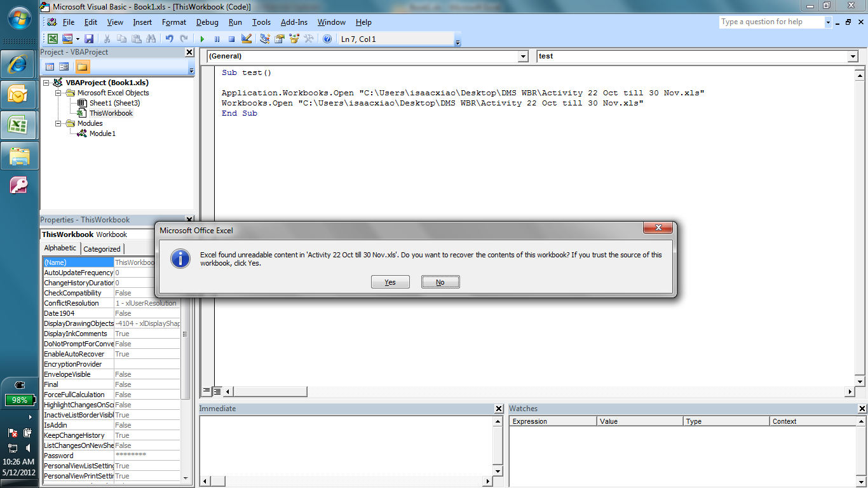Save the workbook with the floppy icon

tap(89, 39)
